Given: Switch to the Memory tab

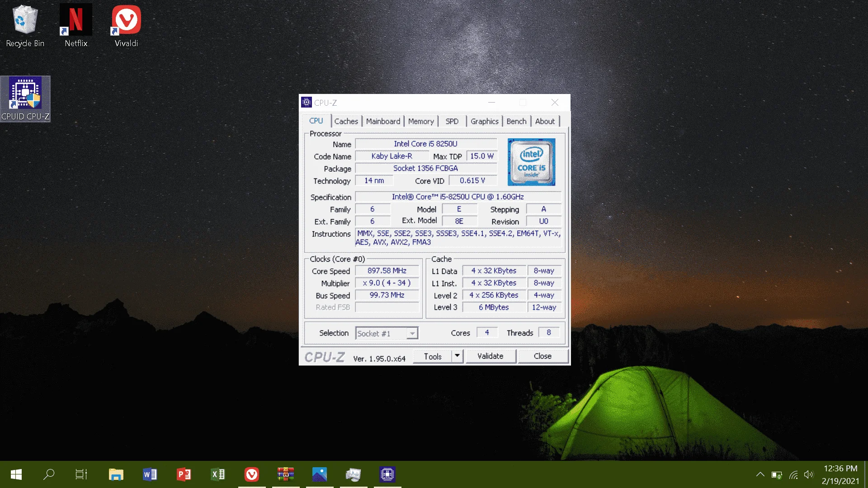Looking at the screenshot, I should (x=421, y=122).
